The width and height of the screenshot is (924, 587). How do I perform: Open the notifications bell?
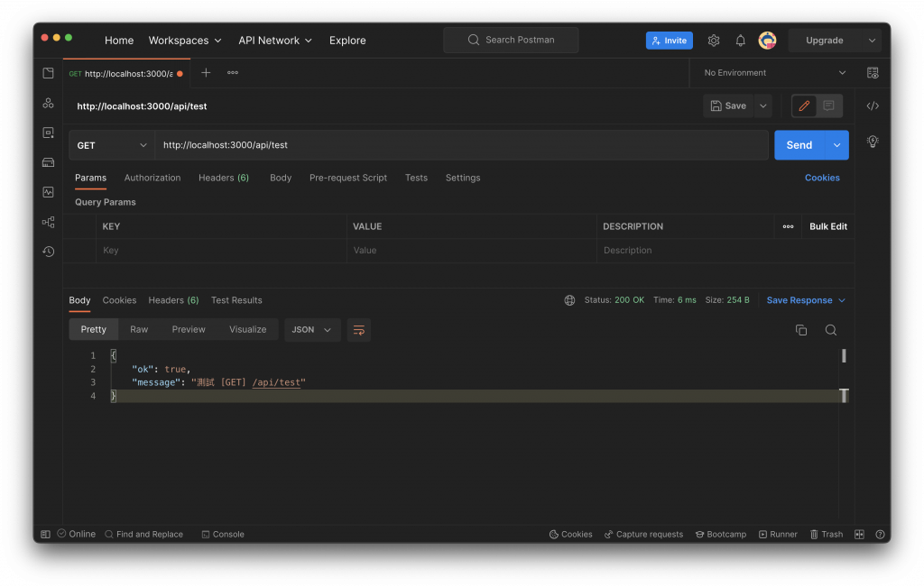point(741,40)
